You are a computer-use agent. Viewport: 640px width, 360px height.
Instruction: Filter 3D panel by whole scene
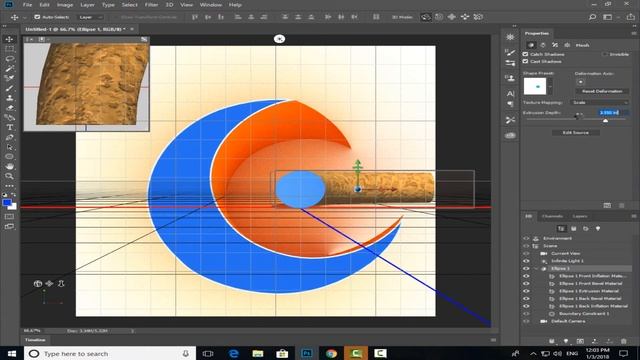[561, 229]
